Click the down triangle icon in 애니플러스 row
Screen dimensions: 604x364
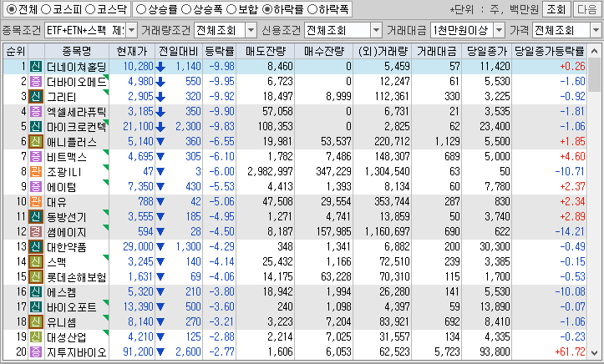point(160,142)
